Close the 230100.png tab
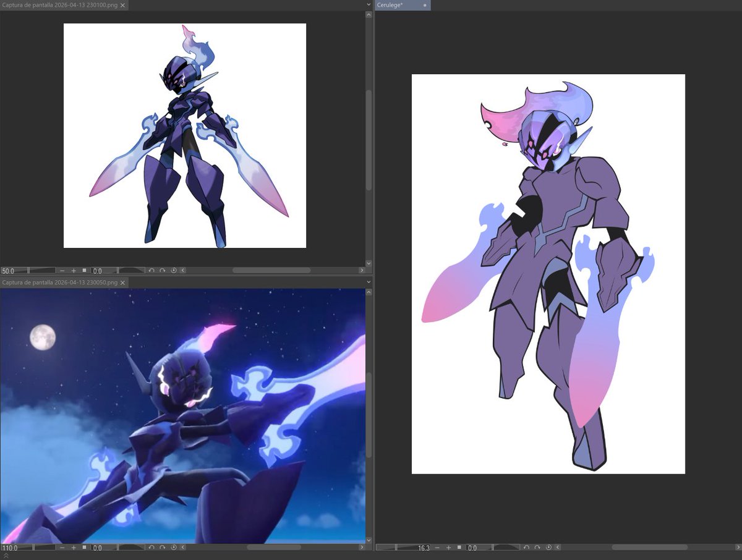Image resolution: width=742 pixels, height=560 pixels. point(123,5)
